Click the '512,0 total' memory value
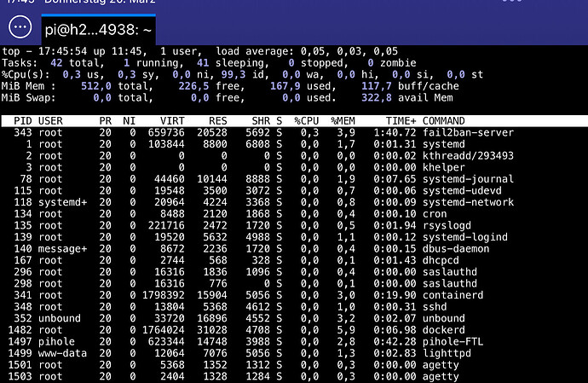588x383 pixels. pos(114,86)
